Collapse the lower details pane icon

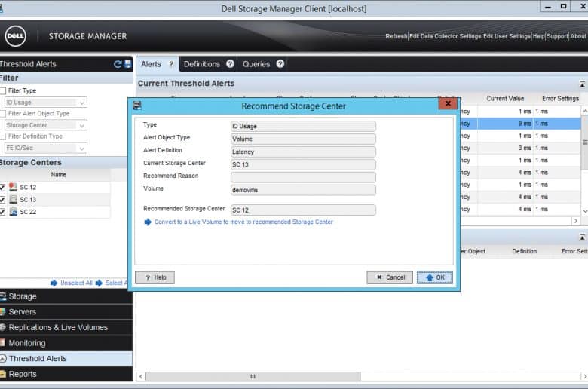pos(582,237)
